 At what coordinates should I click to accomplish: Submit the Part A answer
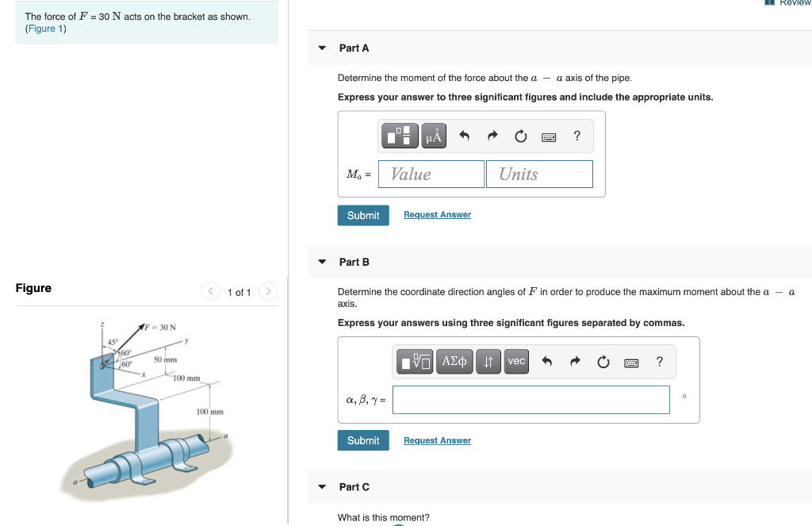[363, 216]
